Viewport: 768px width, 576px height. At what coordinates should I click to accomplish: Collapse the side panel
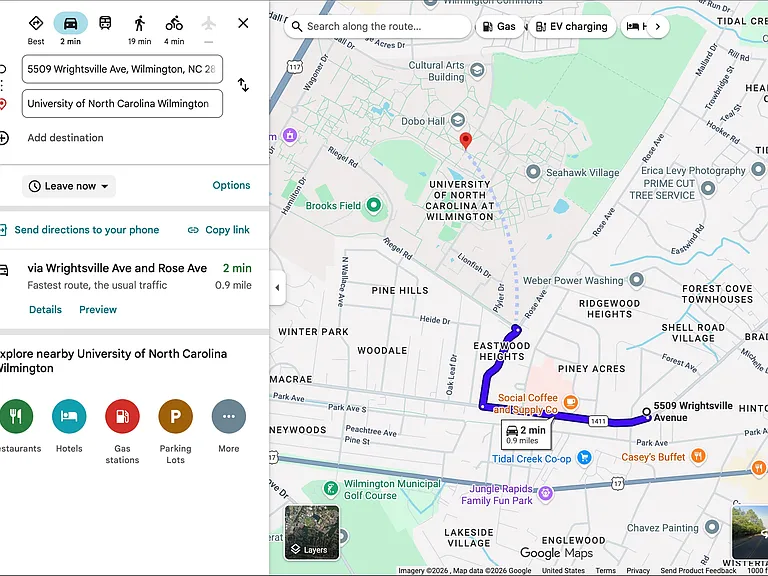[x=277, y=288]
